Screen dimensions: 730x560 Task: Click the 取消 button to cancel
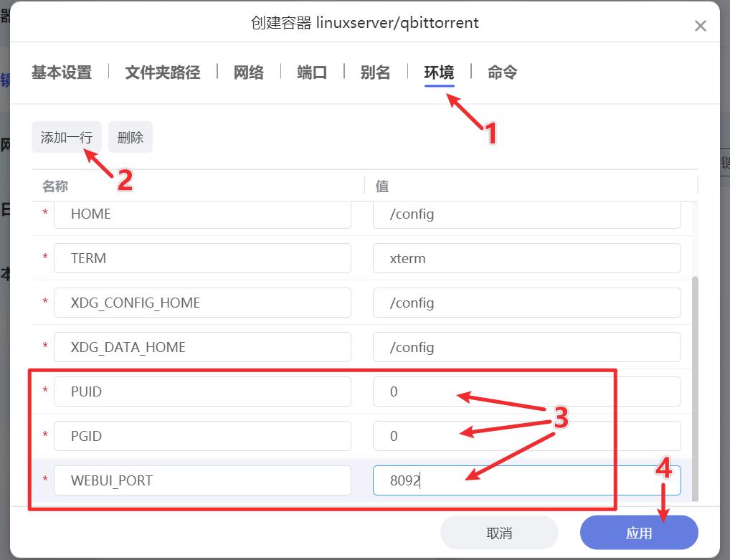click(500, 532)
